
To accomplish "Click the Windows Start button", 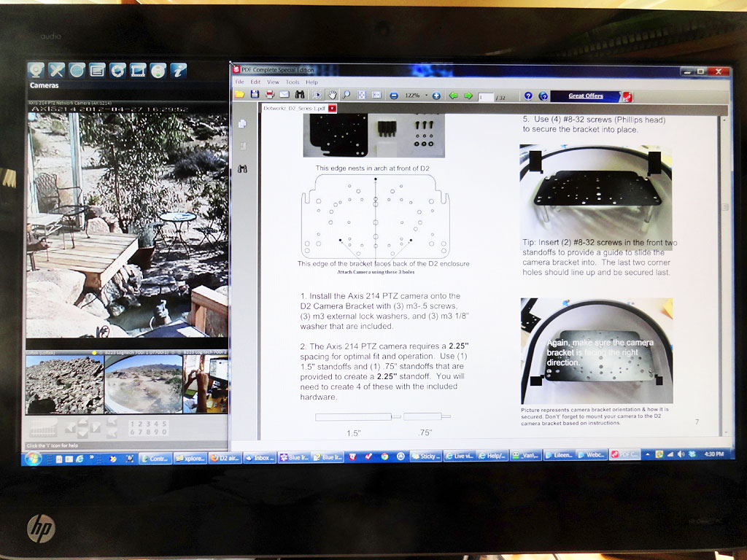I will click(34, 458).
